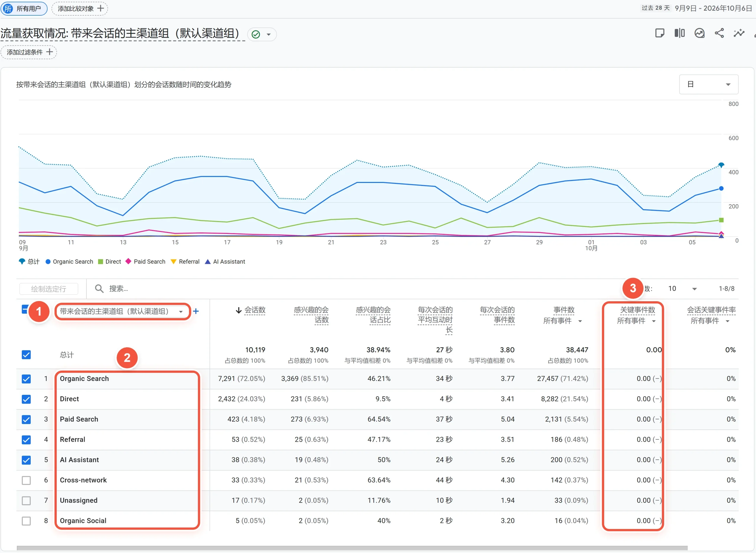Screen dimensions: 756x553
Task: Uncheck the Direct row checkbox
Action: point(26,399)
